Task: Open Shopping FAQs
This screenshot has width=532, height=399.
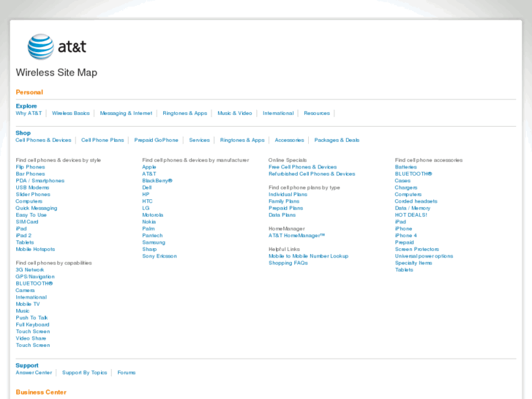Action: [288, 263]
